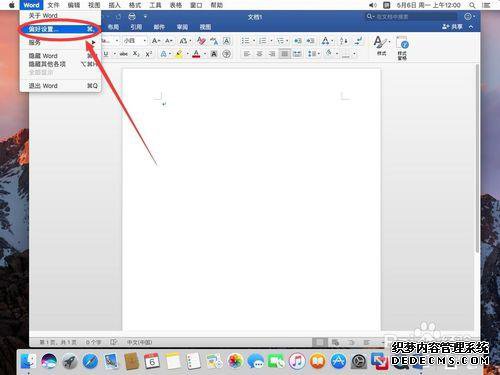Expand the font color dropdown arrow
The width and height of the screenshot is (500, 375).
pyautogui.click(x=205, y=54)
